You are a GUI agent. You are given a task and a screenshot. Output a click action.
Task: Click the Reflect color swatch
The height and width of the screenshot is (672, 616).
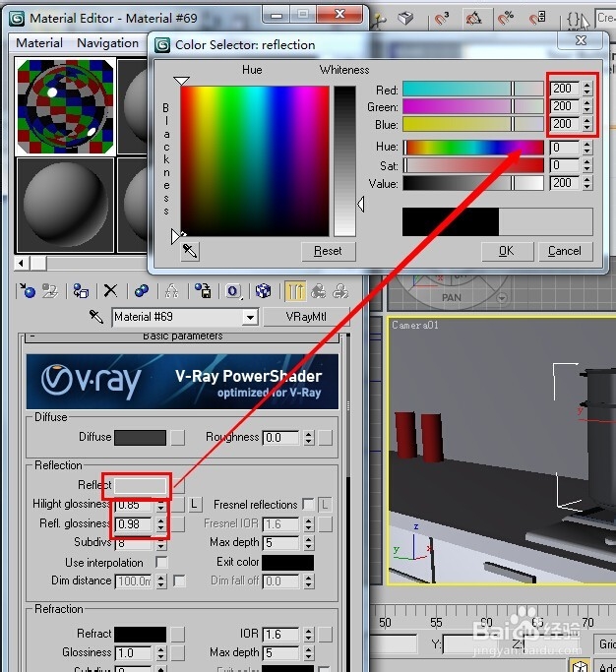[140, 485]
